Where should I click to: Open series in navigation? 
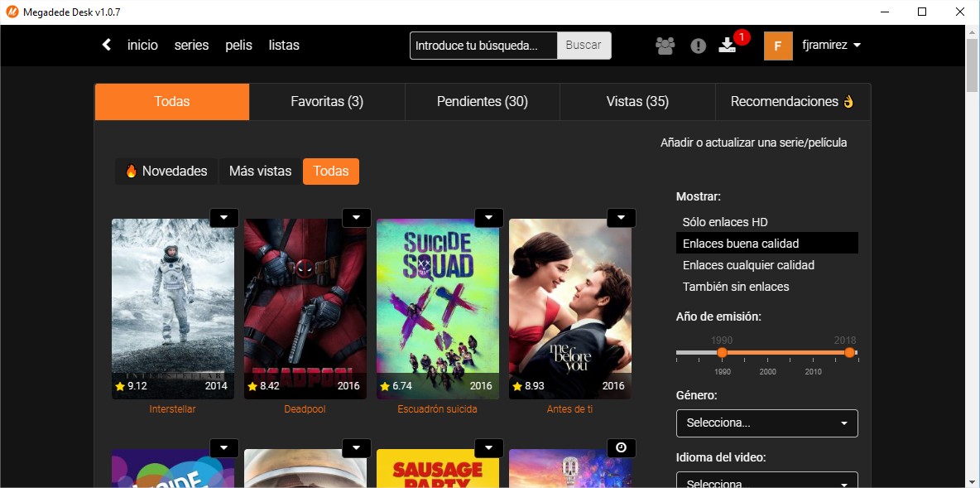(191, 45)
